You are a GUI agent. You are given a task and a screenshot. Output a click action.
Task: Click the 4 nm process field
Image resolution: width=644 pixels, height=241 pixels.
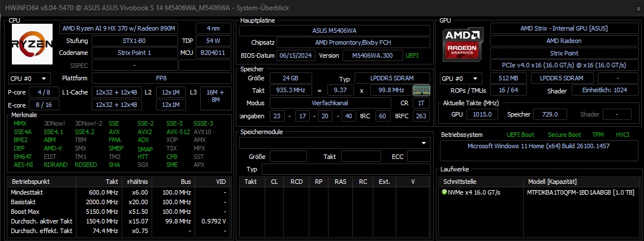click(x=213, y=28)
